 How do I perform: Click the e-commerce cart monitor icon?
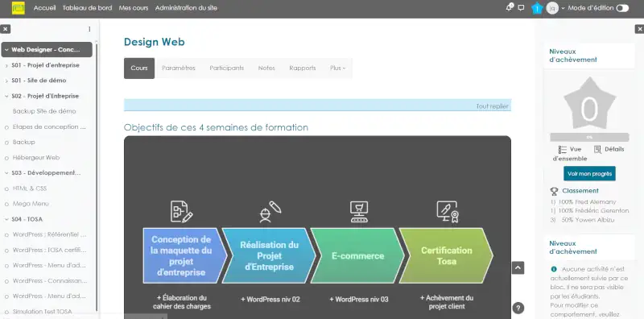coord(359,212)
